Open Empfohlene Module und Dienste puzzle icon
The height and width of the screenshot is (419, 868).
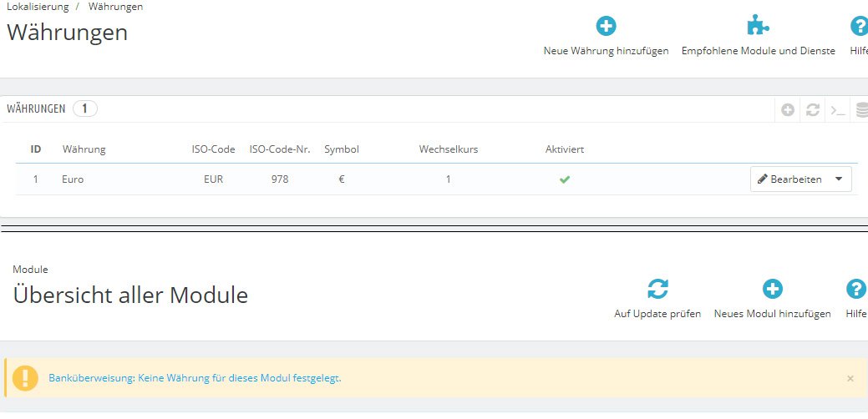758,25
